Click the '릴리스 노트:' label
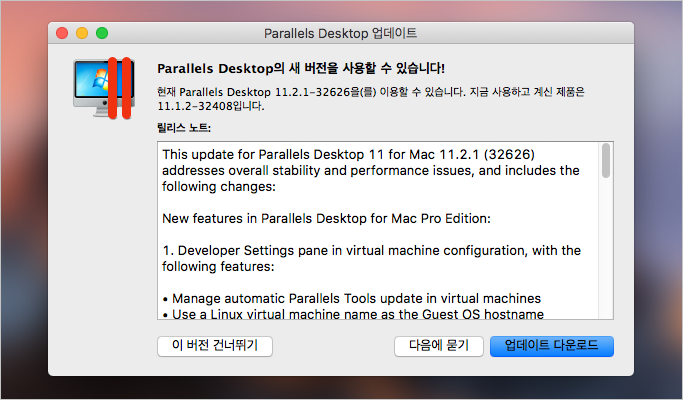The image size is (683, 400). coord(184,128)
